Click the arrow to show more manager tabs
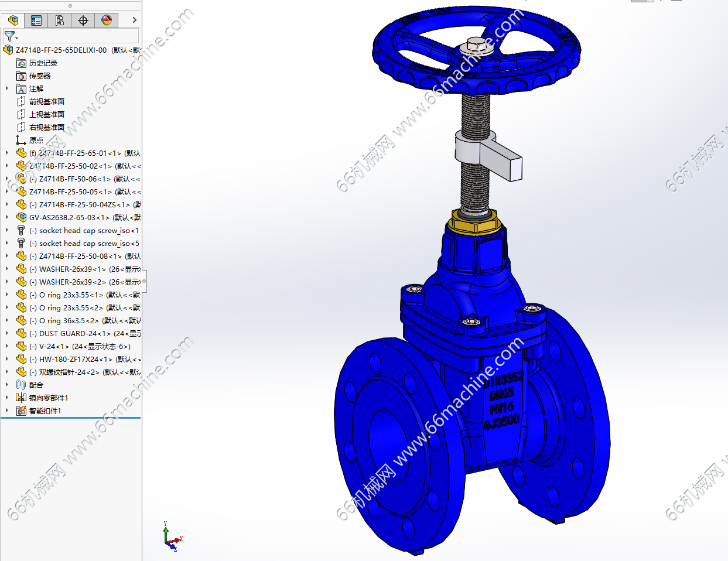This screenshot has height=561, width=728. click(135, 20)
